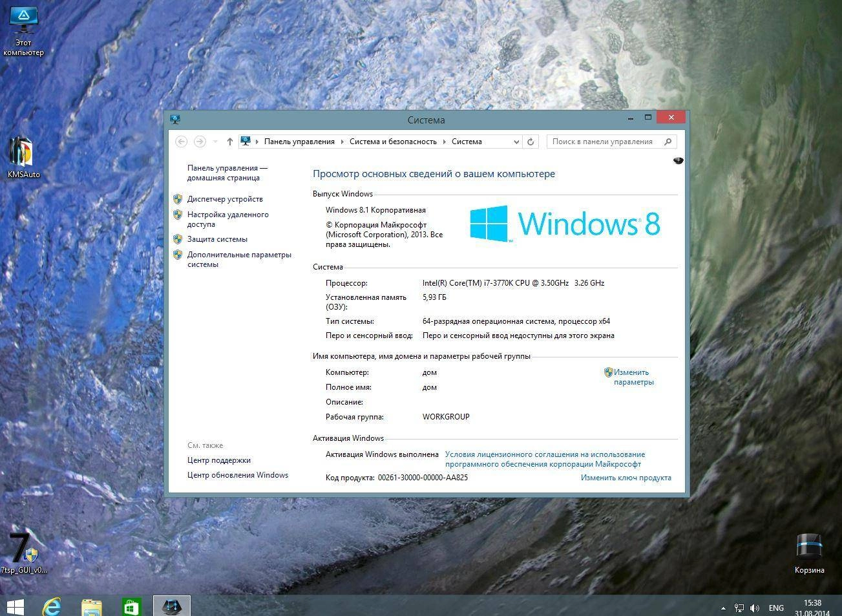Image resolution: width=842 pixels, height=616 pixels.
Task: Open the Корзина recycle bin icon
Action: click(809, 553)
